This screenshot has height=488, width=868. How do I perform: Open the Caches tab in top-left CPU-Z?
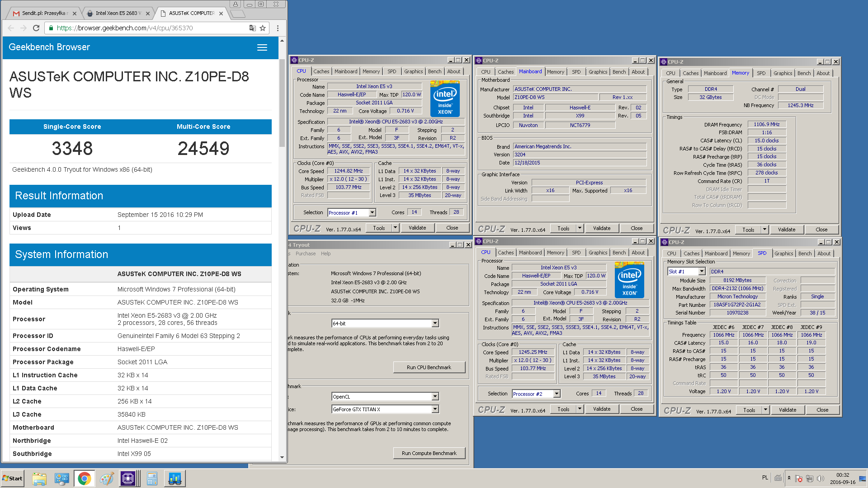tap(321, 71)
